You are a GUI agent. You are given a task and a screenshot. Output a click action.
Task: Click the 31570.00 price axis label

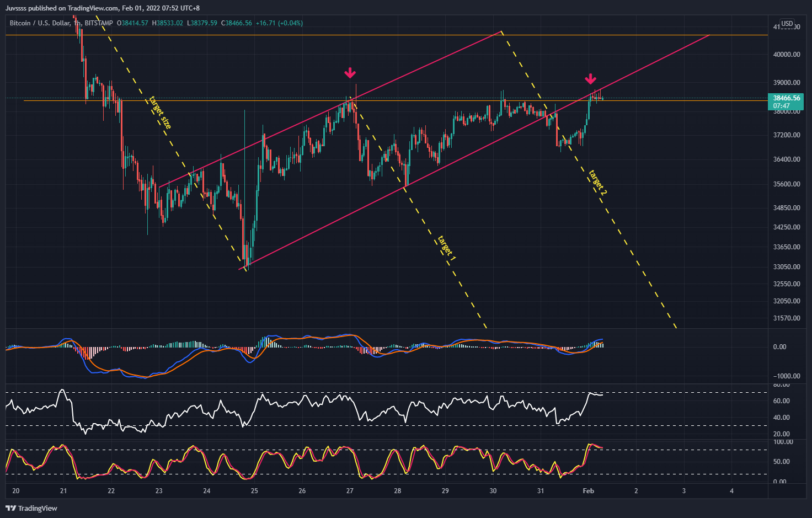pyautogui.click(x=787, y=318)
